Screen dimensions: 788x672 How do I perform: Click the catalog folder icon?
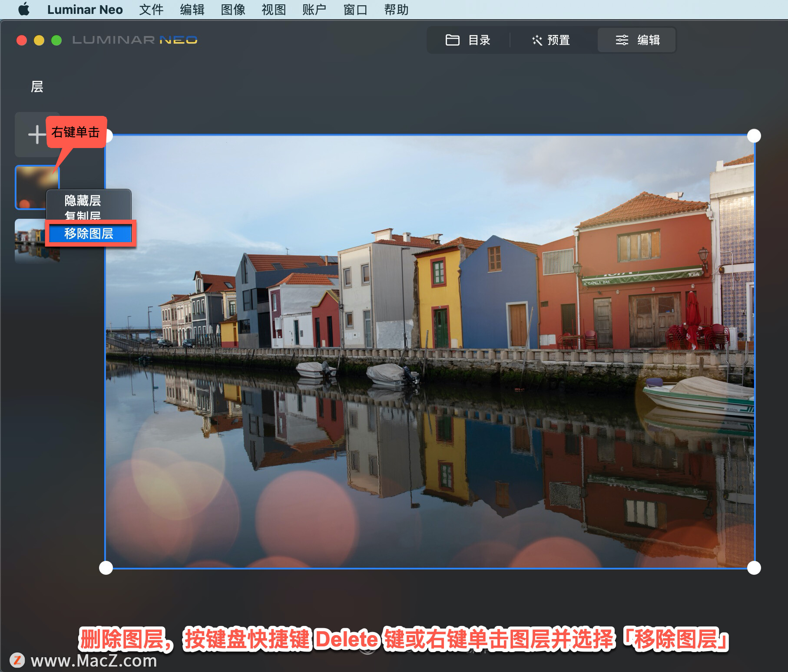click(x=453, y=40)
